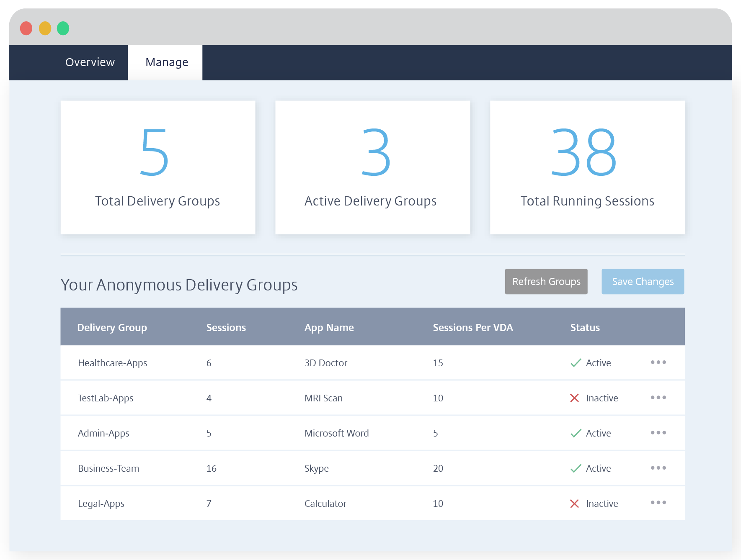Sort by the Sessions column header

point(226,328)
